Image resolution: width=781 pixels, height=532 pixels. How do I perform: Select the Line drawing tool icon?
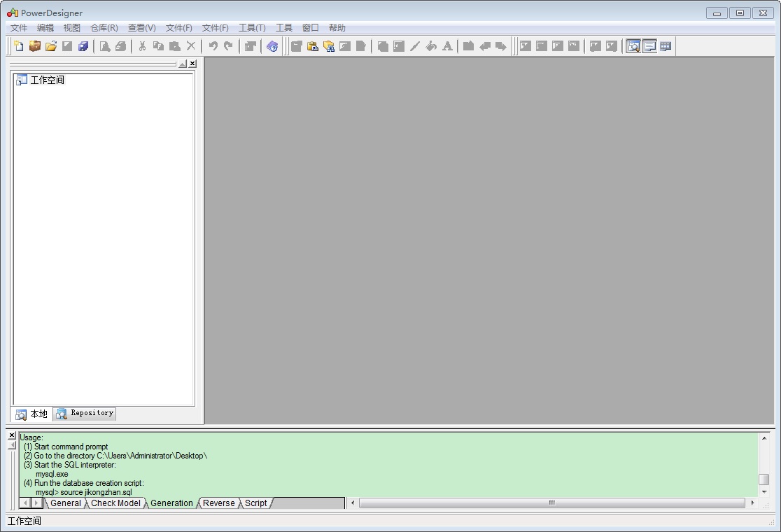pyautogui.click(x=415, y=46)
